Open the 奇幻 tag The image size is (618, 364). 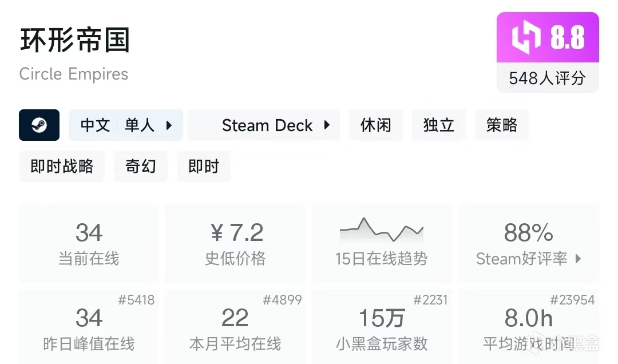point(140,166)
